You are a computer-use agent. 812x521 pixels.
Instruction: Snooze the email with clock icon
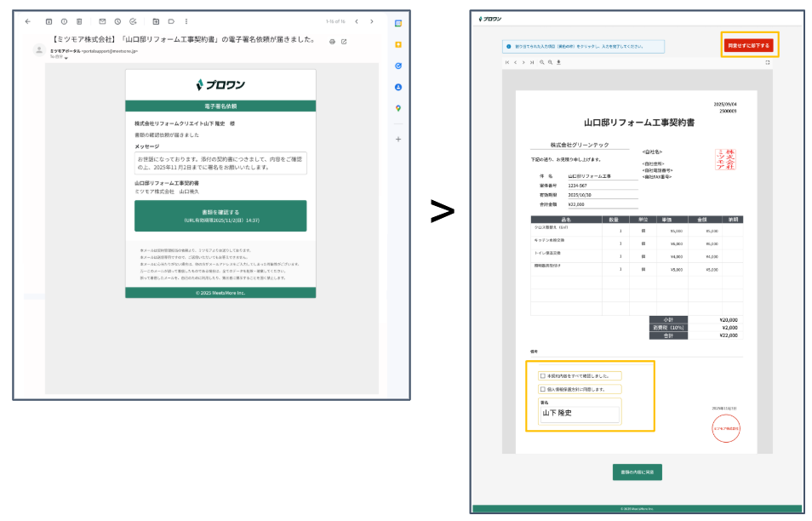click(117, 22)
